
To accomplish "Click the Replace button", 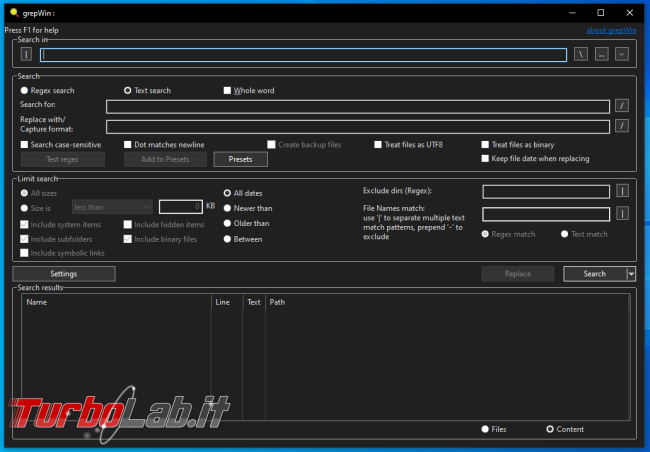I will 518,274.
